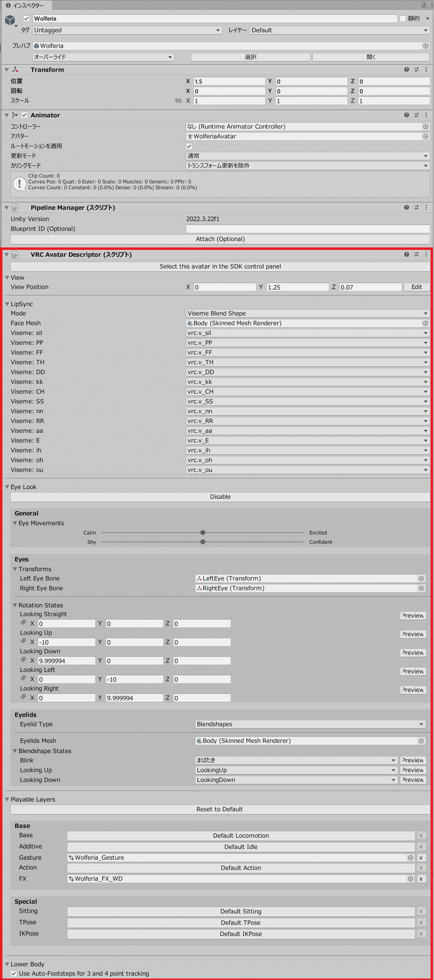434x980 pixels.
Task: Open the Animator component help icon
Action: [407, 115]
